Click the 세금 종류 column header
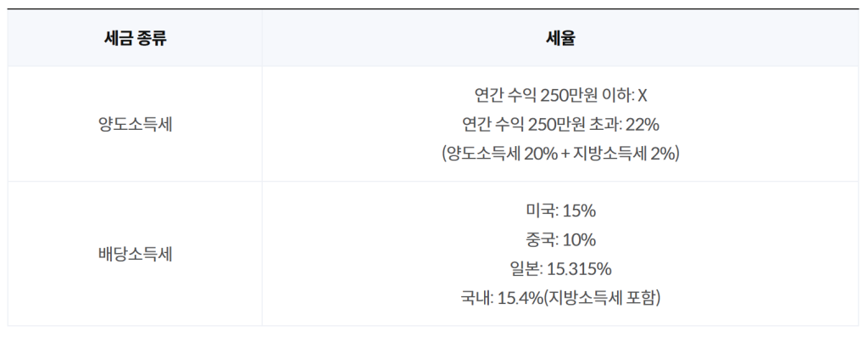 click(135, 39)
